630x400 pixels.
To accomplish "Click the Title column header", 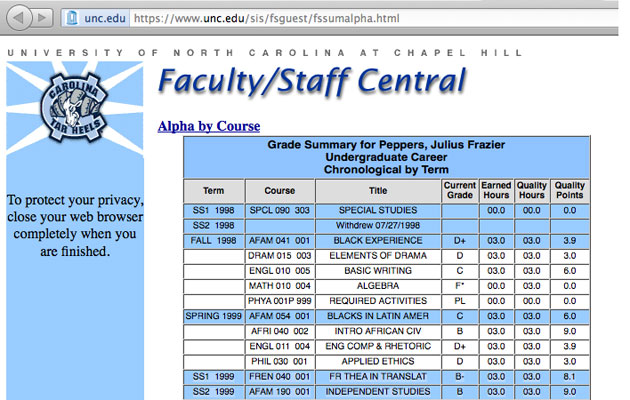I will (x=378, y=191).
